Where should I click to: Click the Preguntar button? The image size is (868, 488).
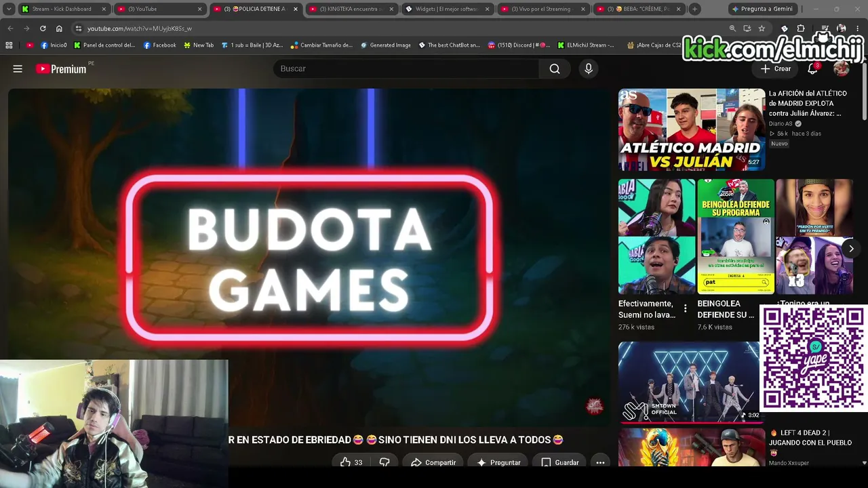coord(498,462)
